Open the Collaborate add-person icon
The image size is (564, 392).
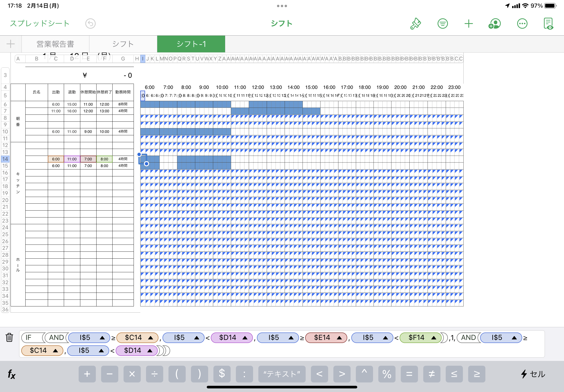coord(494,24)
